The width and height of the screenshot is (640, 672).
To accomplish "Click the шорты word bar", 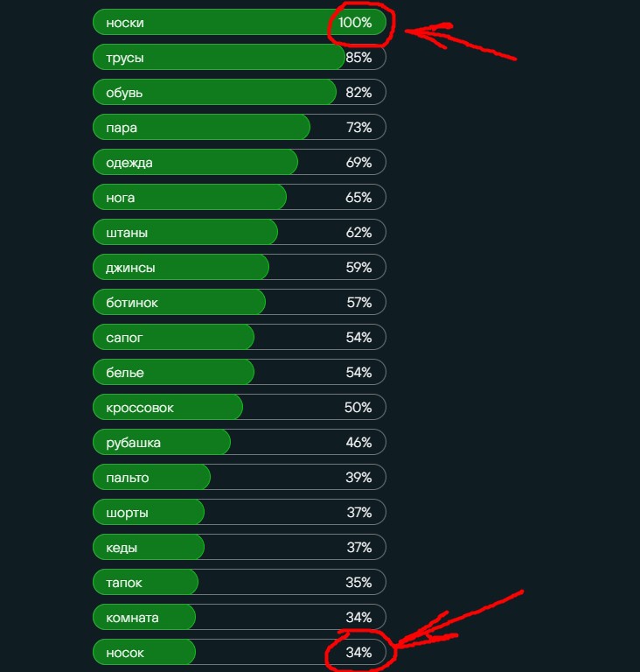I will 239,512.
